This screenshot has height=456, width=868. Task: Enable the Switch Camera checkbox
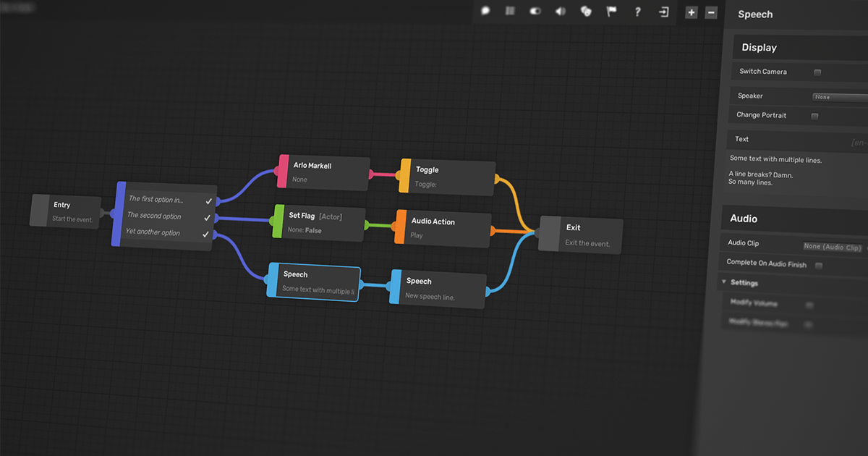pyautogui.click(x=817, y=72)
